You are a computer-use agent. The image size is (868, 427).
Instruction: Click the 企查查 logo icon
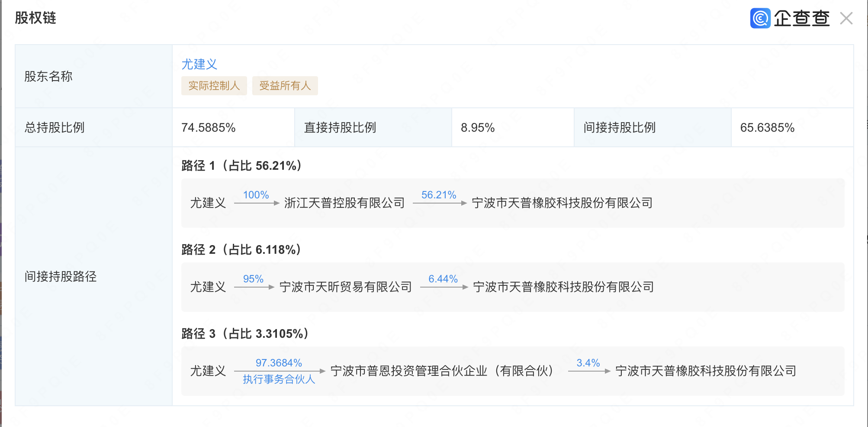(760, 19)
